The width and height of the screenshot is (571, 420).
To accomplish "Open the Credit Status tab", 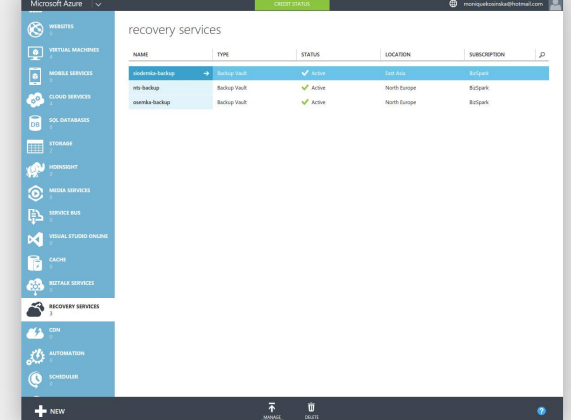I will [292, 4].
